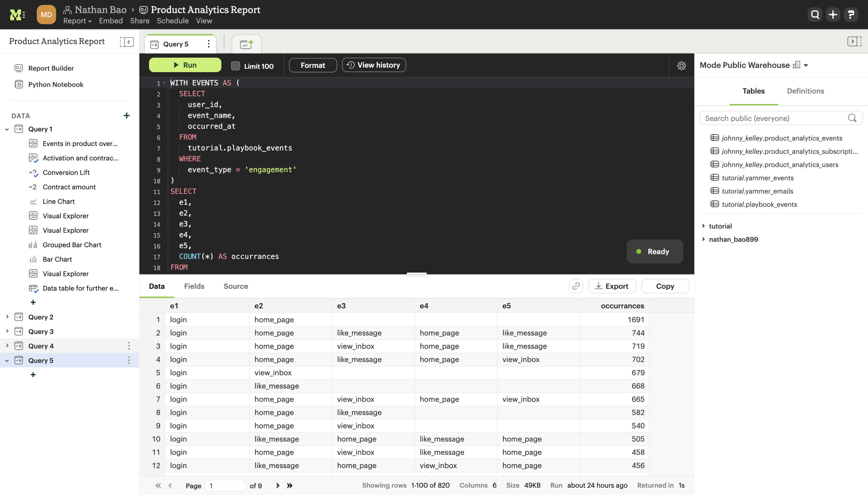Run the query
The width and height of the screenshot is (868, 495).
tap(185, 65)
